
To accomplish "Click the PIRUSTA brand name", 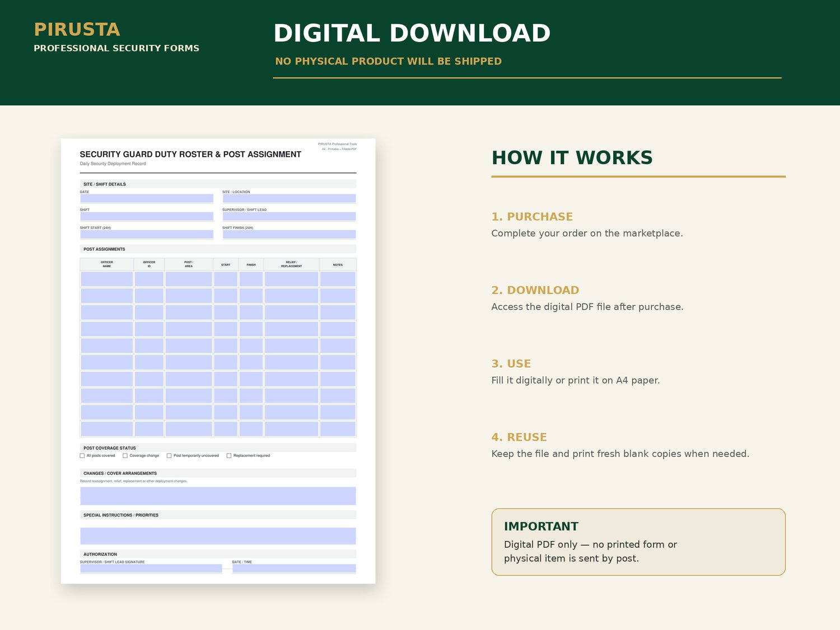I will 77,29.
